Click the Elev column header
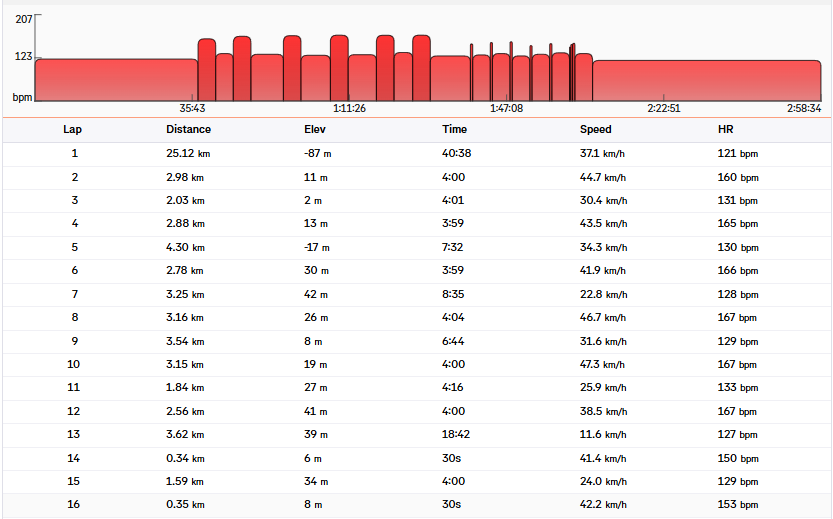The width and height of the screenshot is (833, 519). pyautogui.click(x=314, y=129)
